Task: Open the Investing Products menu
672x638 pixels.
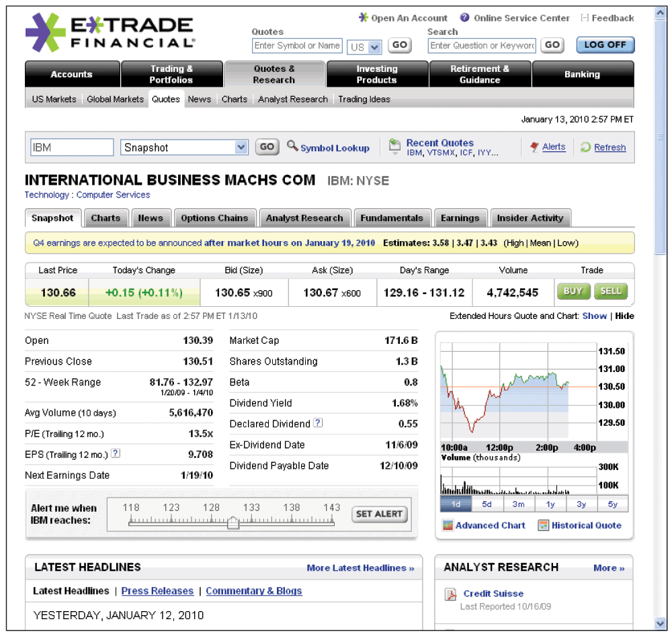Action: (377, 74)
